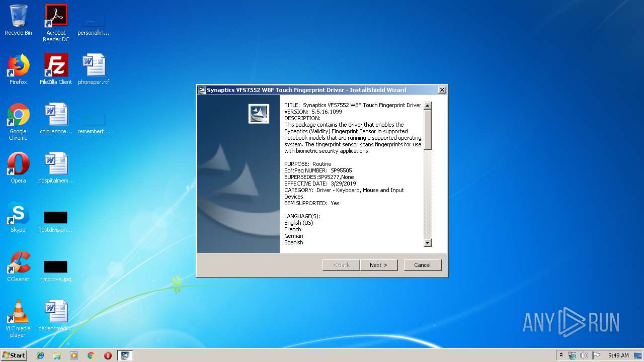Click the PURPOSE: Routine line
The width and height of the screenshot is (644, 362).
pyautogui.click(x=308, y=164)
